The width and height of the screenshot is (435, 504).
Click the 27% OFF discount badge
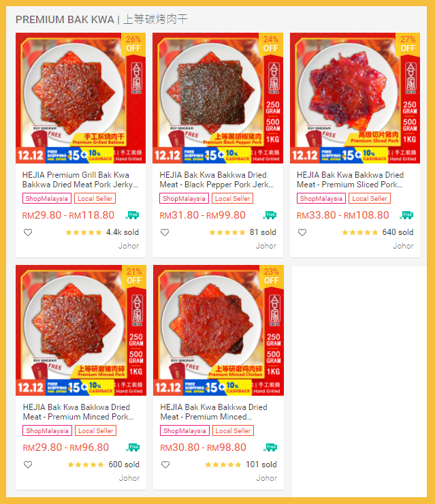coord(408,44)
